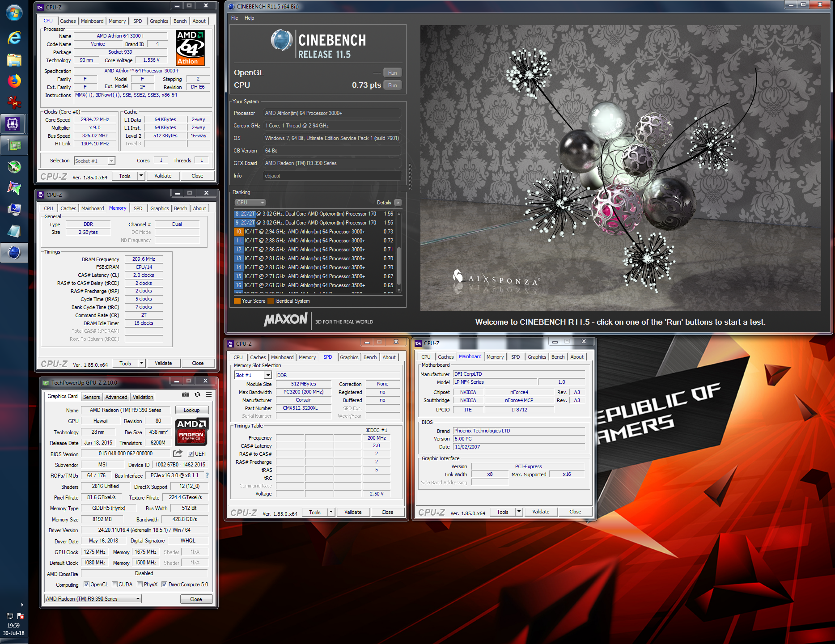
Task: Switch to Graphics tab in CPU-Z Mainboard window
Action: pyautogui.click(x=537, y=357)
